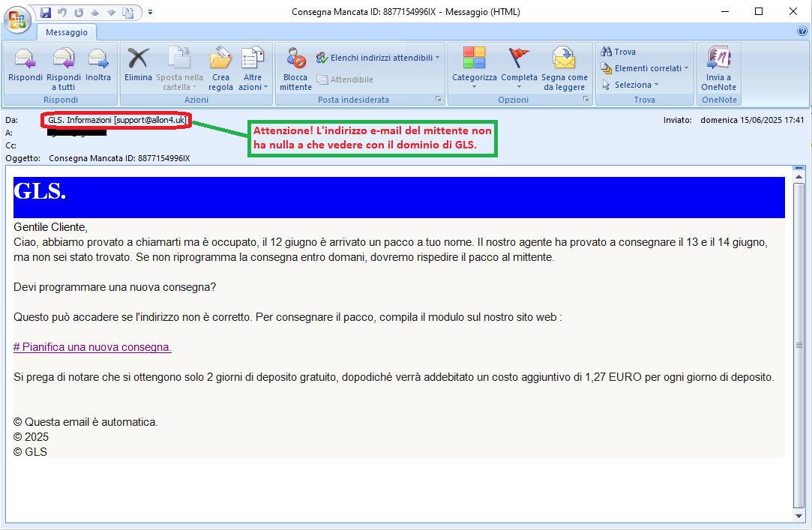Minimize the message window

click(724, 11)
